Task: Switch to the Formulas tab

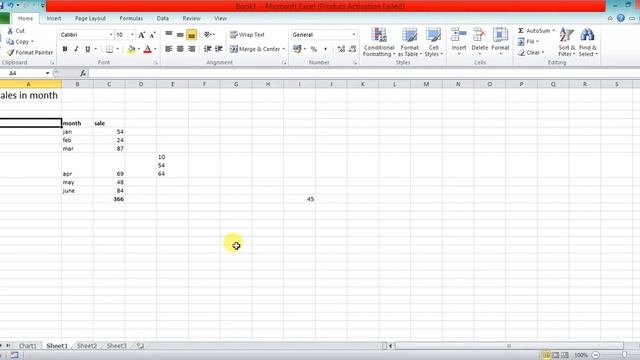Action: point(131,18)
